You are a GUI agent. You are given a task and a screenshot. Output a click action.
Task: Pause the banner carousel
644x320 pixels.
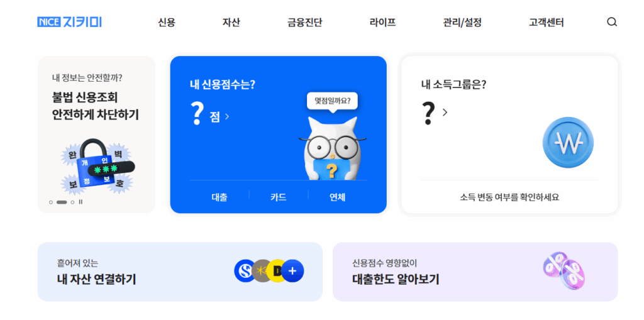click(x=80, y=202)
